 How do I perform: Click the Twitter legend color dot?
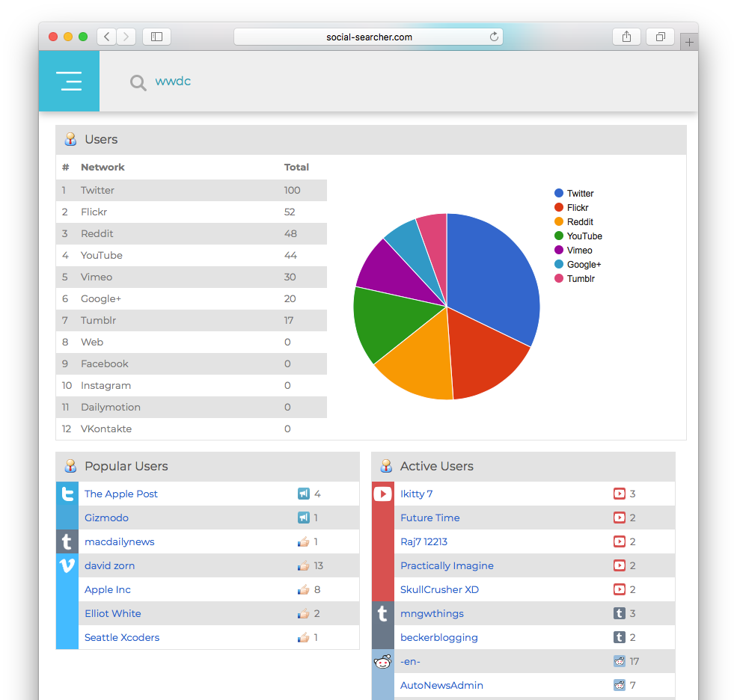[x=559, y=193]
